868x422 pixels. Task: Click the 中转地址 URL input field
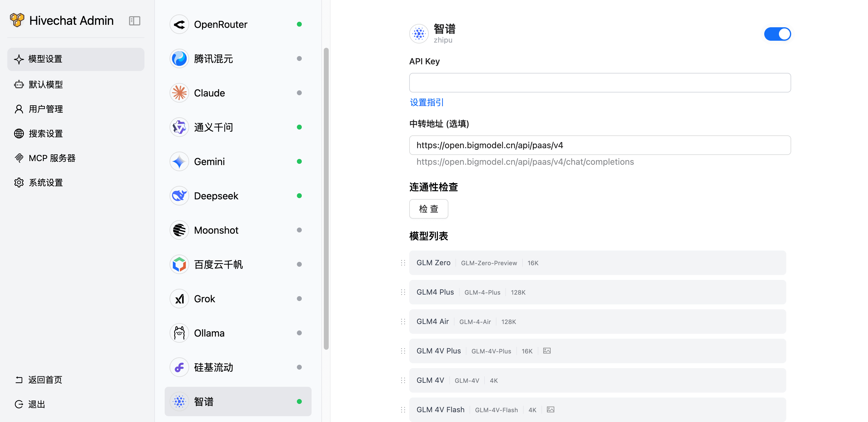point(600,145)
